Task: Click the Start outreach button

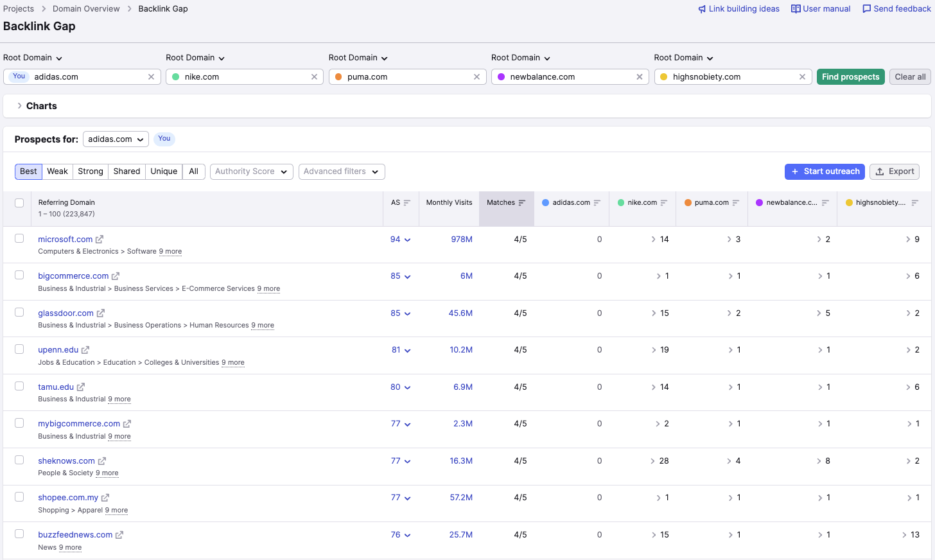Action: [825, 171]
